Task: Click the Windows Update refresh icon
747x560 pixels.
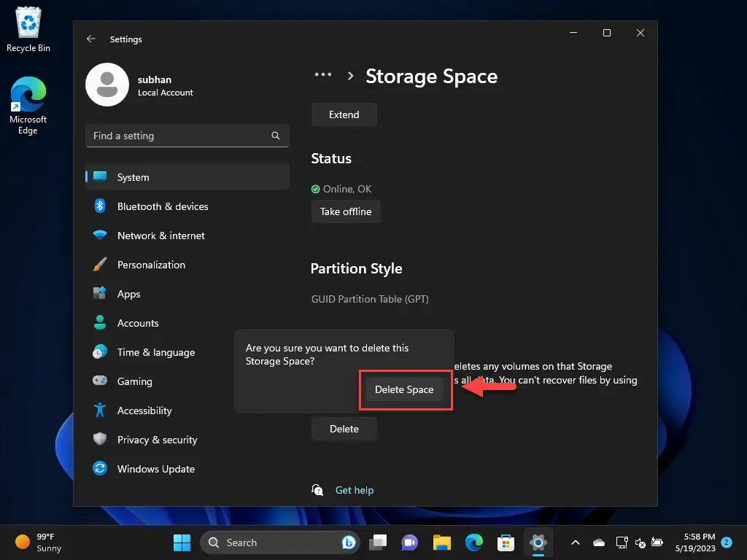Action: [99, 469]
